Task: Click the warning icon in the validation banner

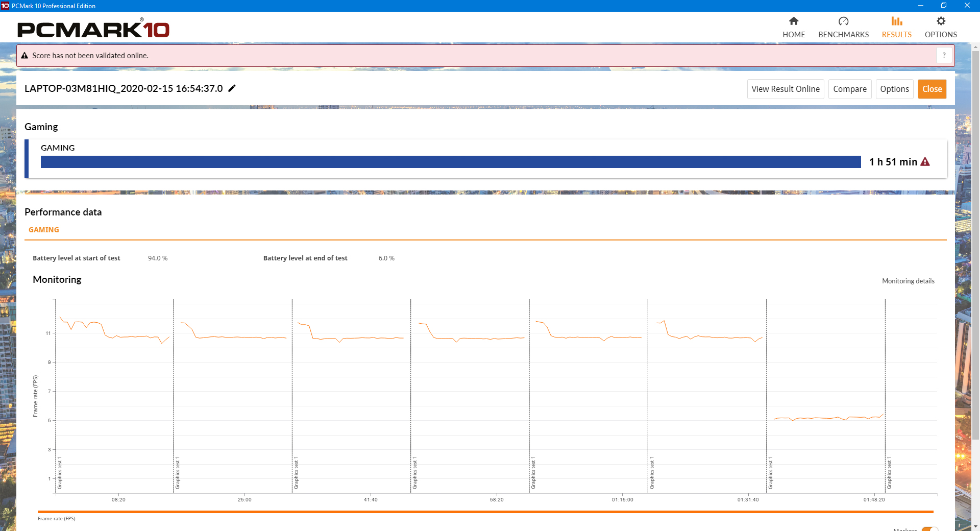Action: coord(24,56)
